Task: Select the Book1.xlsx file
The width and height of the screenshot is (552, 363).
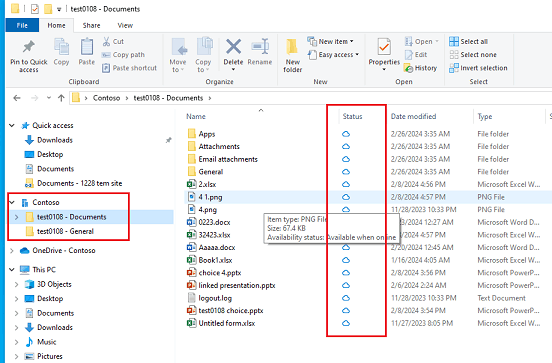Action: [x=210, y=260]
